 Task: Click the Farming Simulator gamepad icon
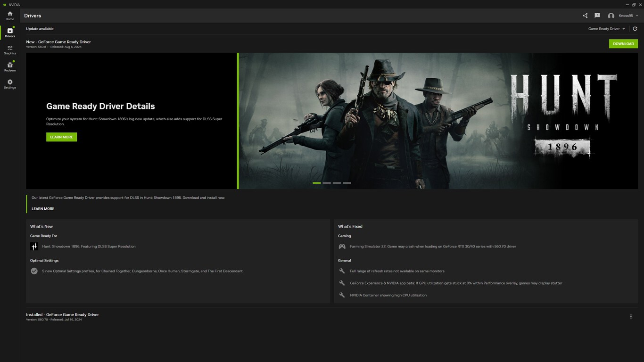coord(342,247)
